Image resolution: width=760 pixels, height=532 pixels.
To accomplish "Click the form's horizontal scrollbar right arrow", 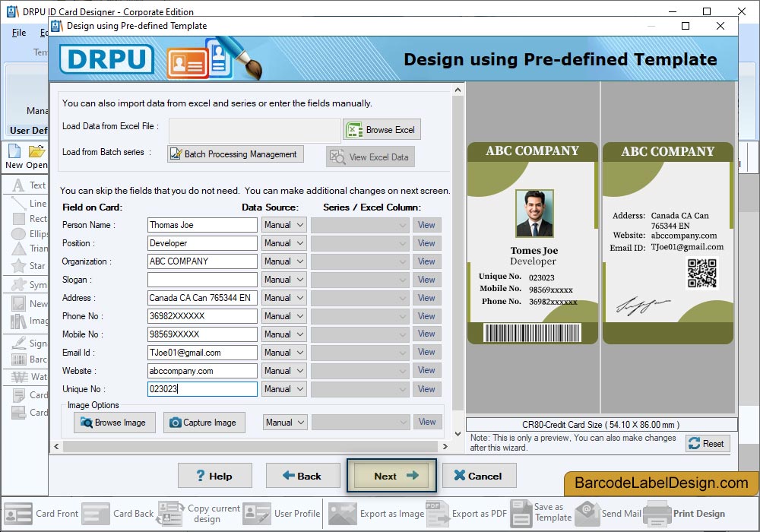I will (445, 446).
